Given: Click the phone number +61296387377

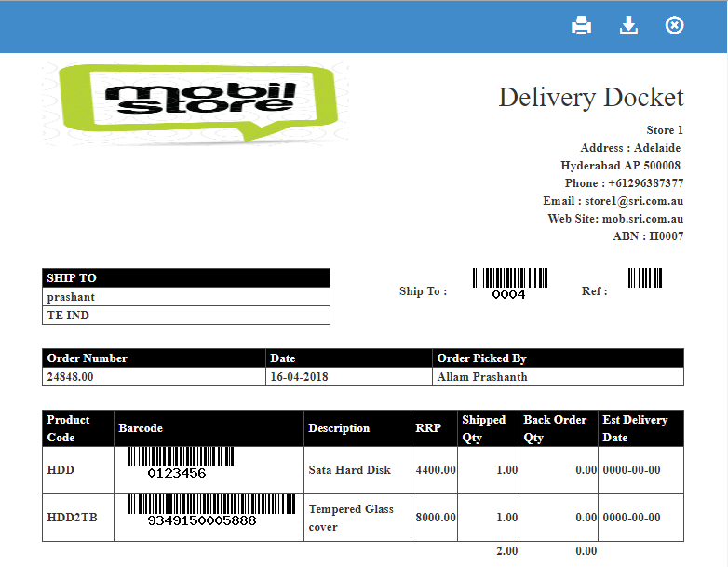Looking at the screenshot, I should 645,183.
